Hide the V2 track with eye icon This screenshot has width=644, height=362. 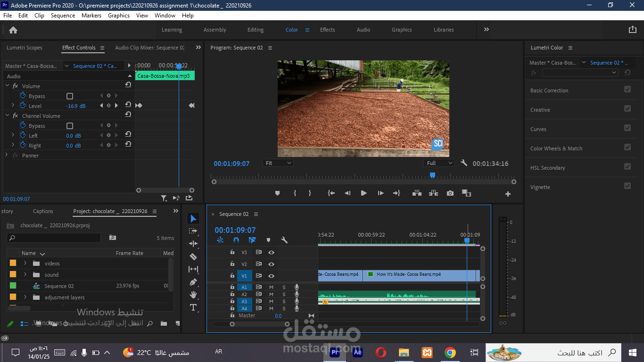pos(271,264)
